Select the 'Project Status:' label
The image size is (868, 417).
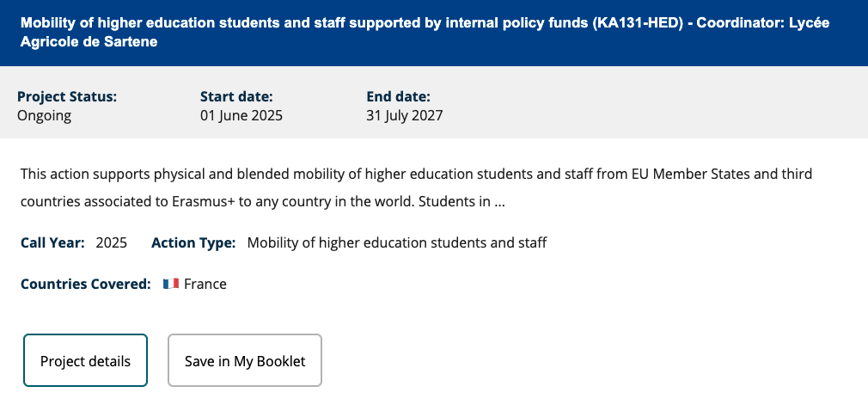click(67, 96)
